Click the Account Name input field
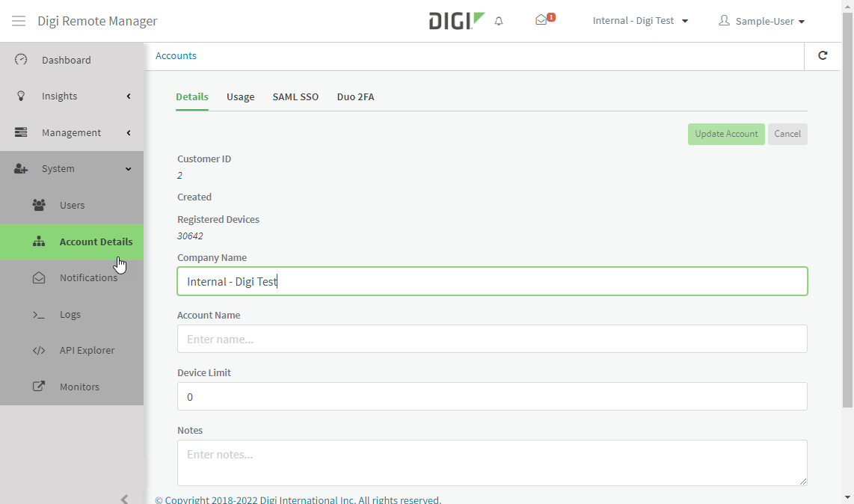 pos(492,339)
